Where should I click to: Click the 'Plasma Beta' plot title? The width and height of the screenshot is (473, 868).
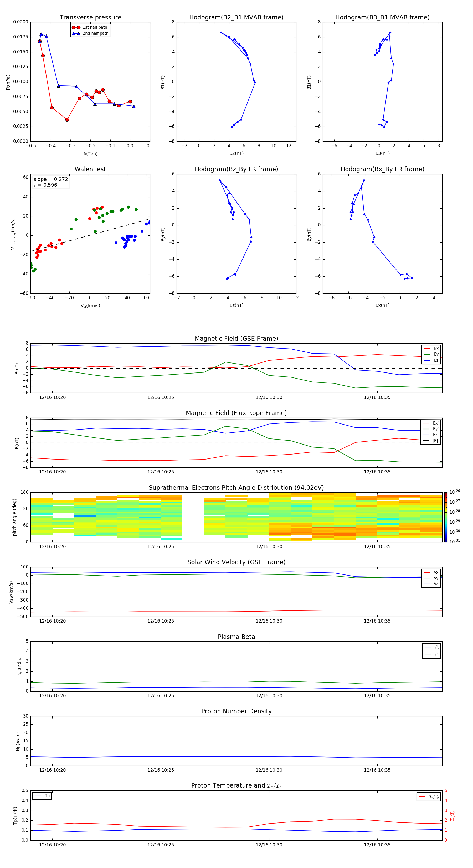pyautogui.click(x=236, y=637)
